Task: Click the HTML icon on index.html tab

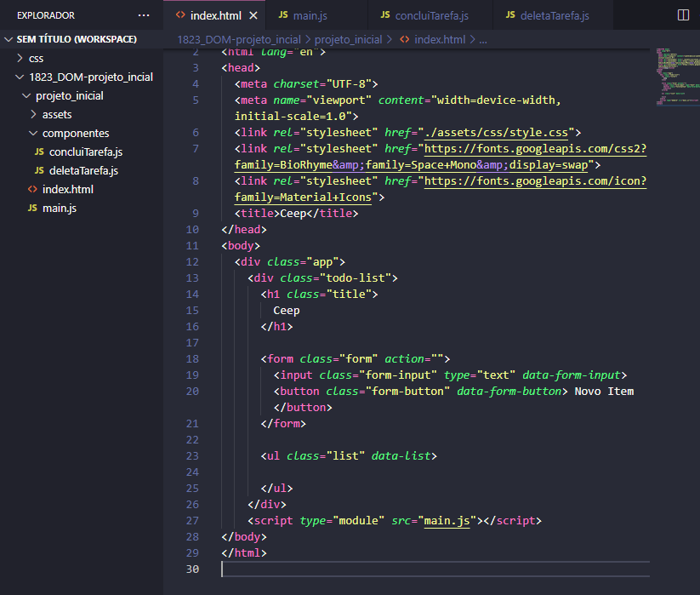Action: tap(180, 15)
